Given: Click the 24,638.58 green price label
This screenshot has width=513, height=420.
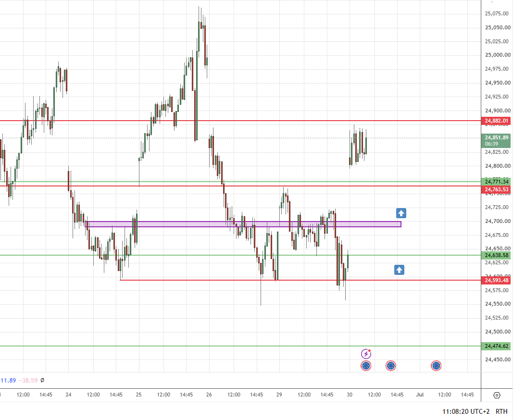Looking at the screenshot, I should pos(496,256).
